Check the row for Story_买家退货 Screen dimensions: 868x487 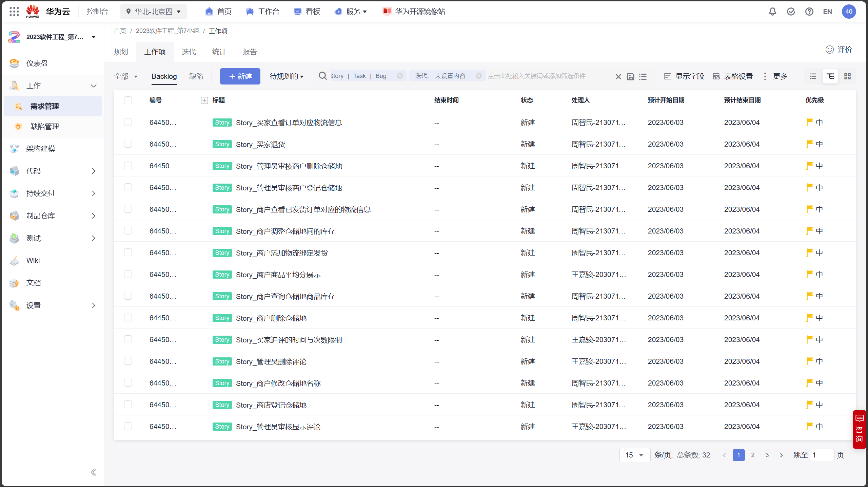(x=128, y=144)
